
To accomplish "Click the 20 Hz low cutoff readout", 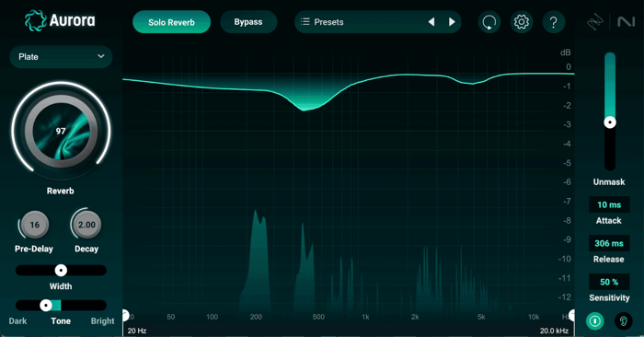I will click(137, 331).
